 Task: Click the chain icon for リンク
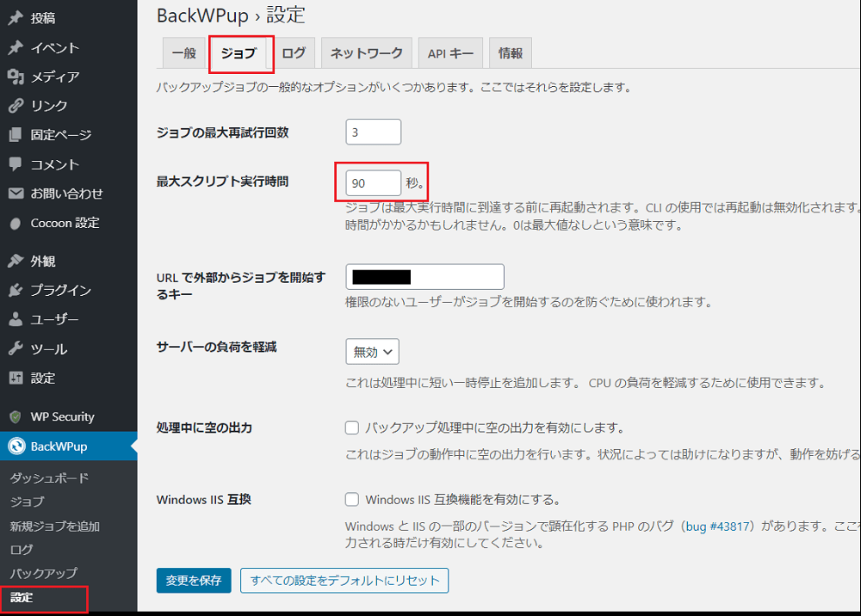tap(15, 106)
